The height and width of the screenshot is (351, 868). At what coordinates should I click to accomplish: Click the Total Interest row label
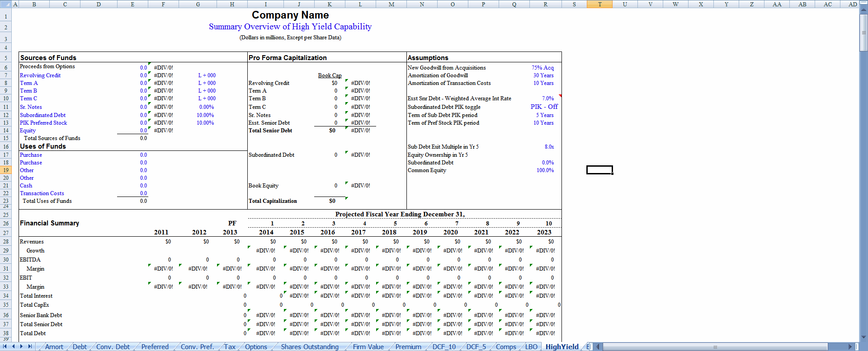[36, 296]
